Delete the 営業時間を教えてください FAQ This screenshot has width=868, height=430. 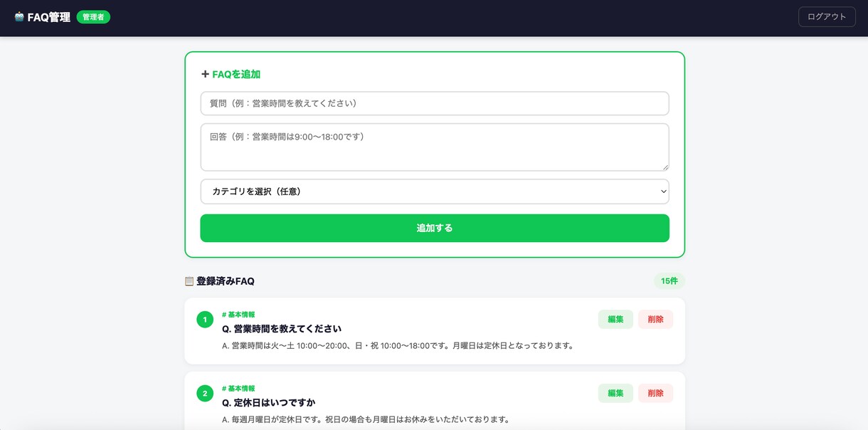coord(655,320)
